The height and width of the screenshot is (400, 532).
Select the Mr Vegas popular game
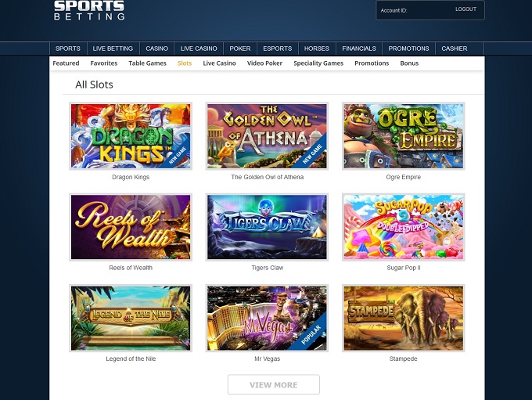click(267, 318)
